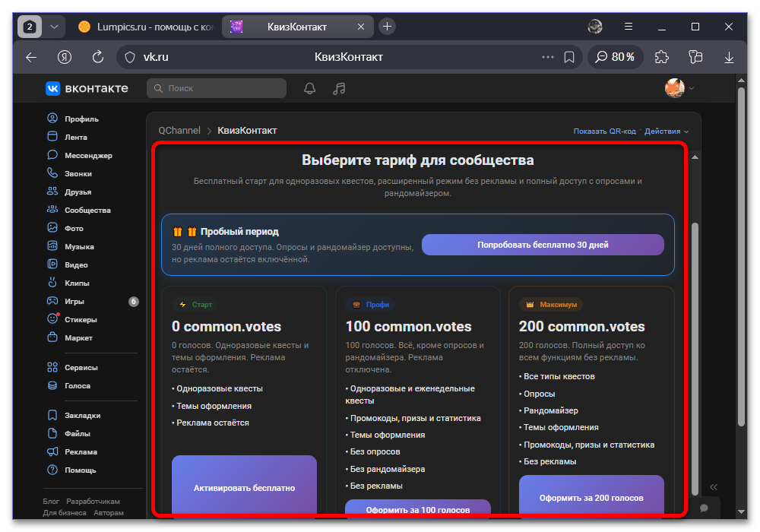Click the Видео sidebar icon
This screenshot has height=532, width=760.
52,264
